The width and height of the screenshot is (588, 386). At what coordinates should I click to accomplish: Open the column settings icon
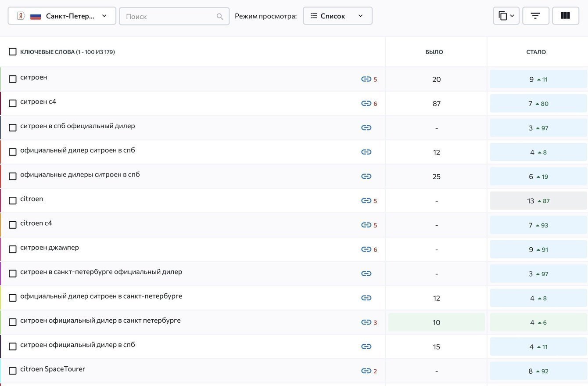click(x=565, y=16)
